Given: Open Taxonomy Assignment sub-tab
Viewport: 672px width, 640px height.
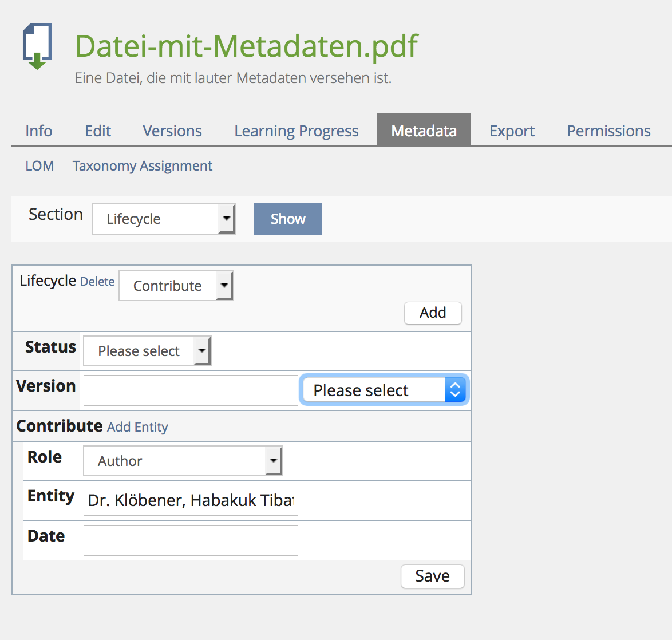Looking at the screenshot, I should [x=142, y=166].
